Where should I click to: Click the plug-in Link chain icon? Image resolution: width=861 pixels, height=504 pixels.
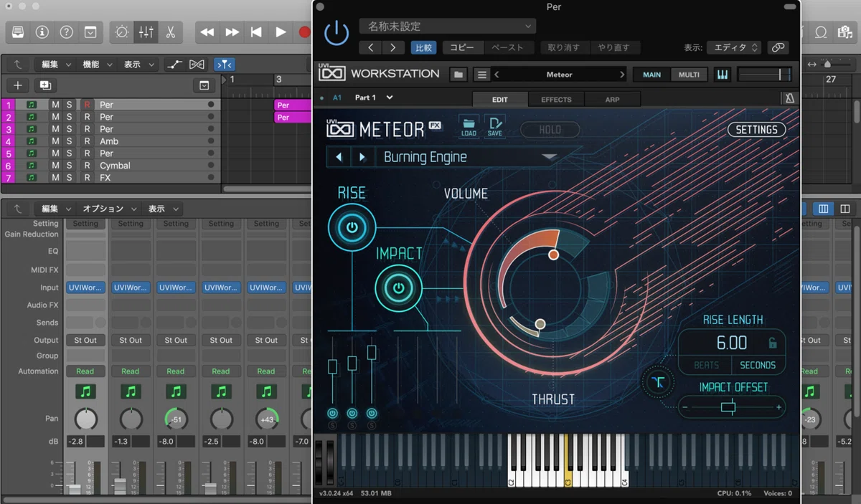777,47
